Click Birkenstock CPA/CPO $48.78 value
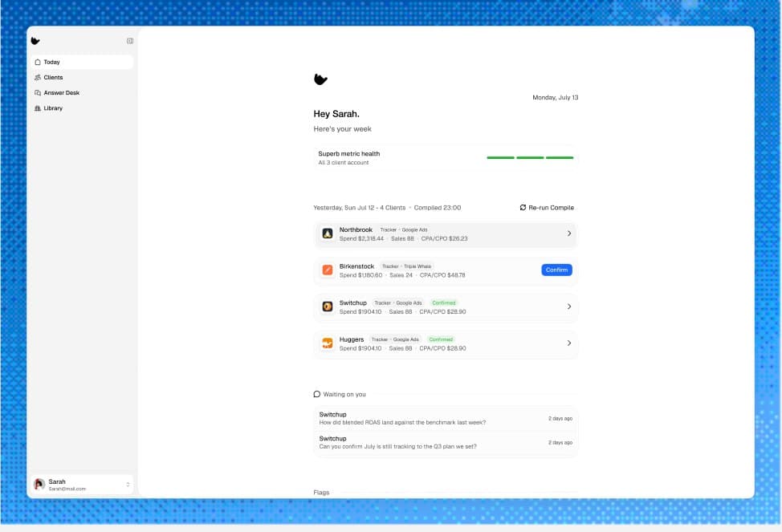 pos(442,275)
